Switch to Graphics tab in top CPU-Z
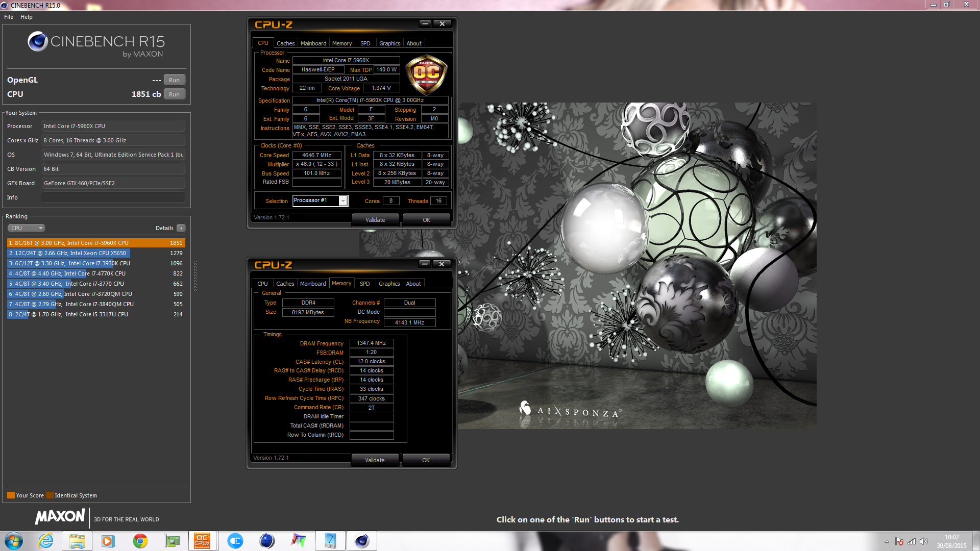Image resolution: width=980 pixels, height=551 pixels. click(389, 43)
